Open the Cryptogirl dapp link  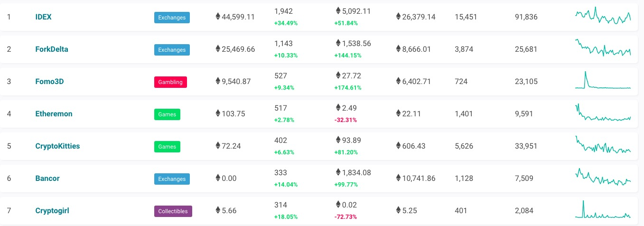(x=52, y=210)
